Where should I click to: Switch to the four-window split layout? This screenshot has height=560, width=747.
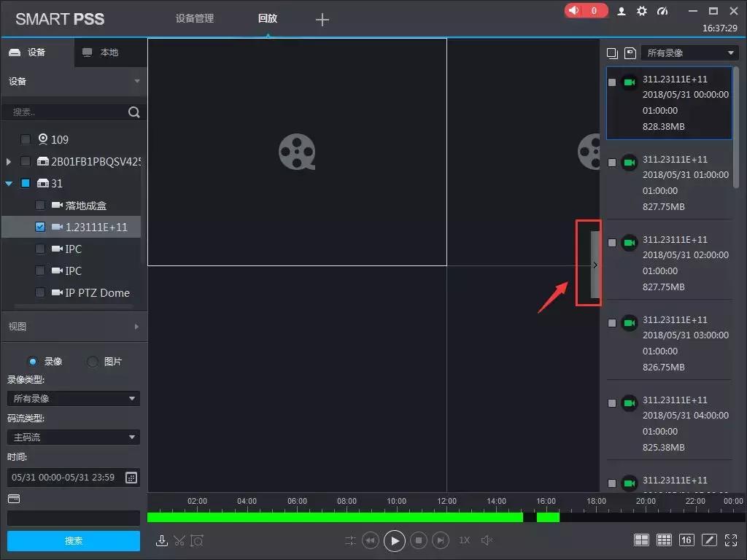click(x=641, y=540)
